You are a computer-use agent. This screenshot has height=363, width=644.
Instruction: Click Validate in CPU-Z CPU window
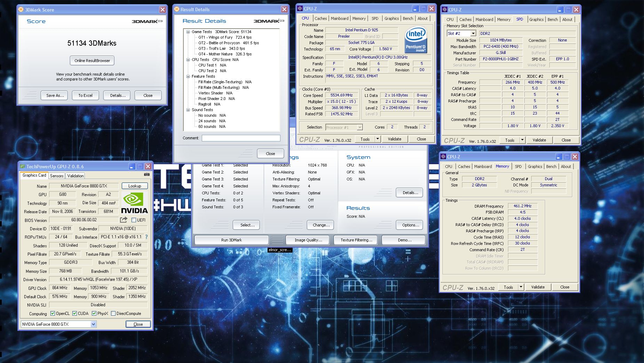coord(395,139)
